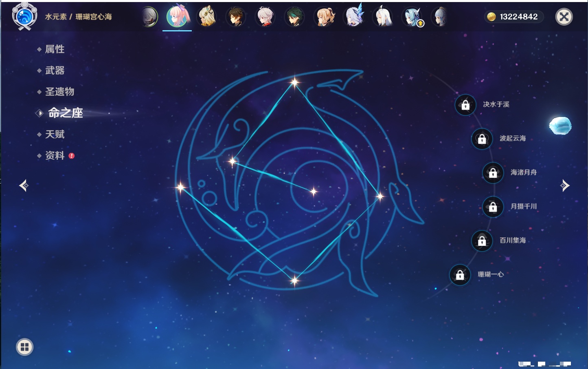The height and width of the screenshot is (369, 588).
Task: Close the character screen with the X button
Action: (x=564, y=17)
